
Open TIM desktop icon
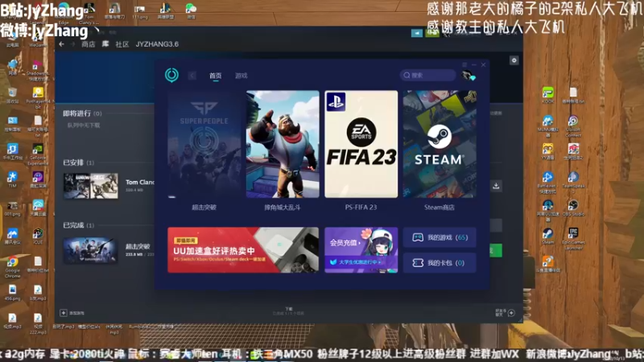point(12,179)
